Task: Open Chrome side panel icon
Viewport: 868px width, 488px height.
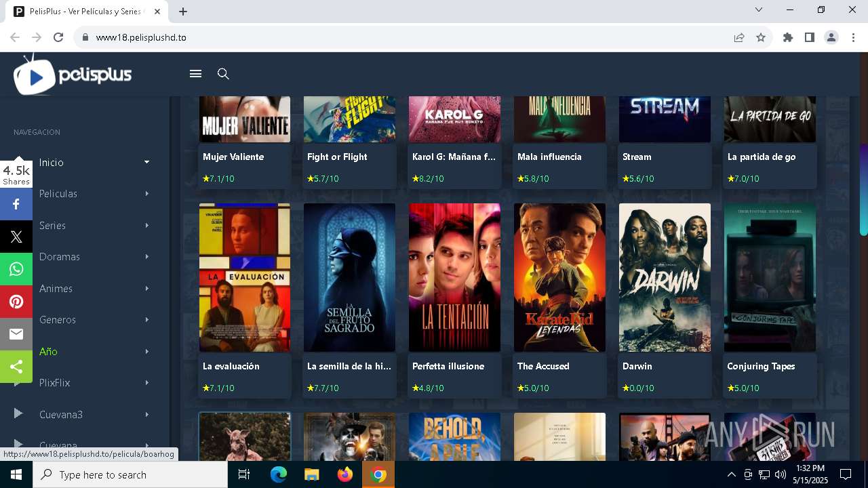Action: click(809, 37)
